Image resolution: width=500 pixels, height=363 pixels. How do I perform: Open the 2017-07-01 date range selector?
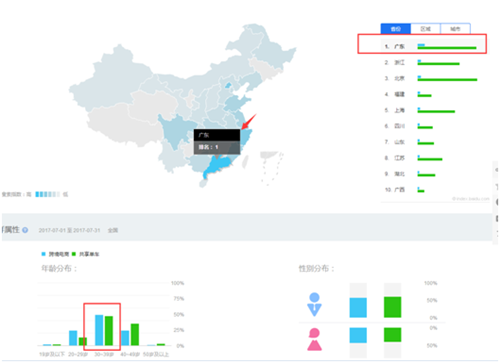click(x=69, y=230)
